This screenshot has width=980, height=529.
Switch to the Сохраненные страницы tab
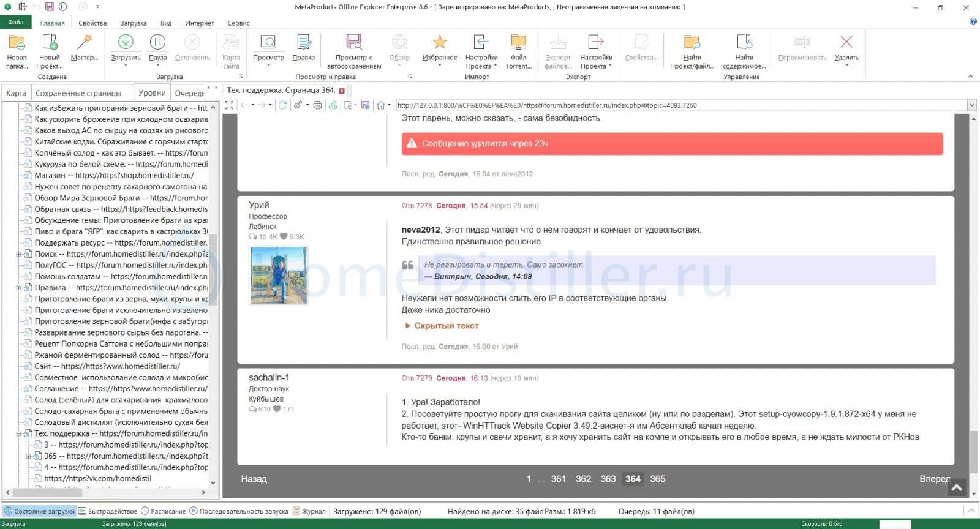[x=78, y=93]
